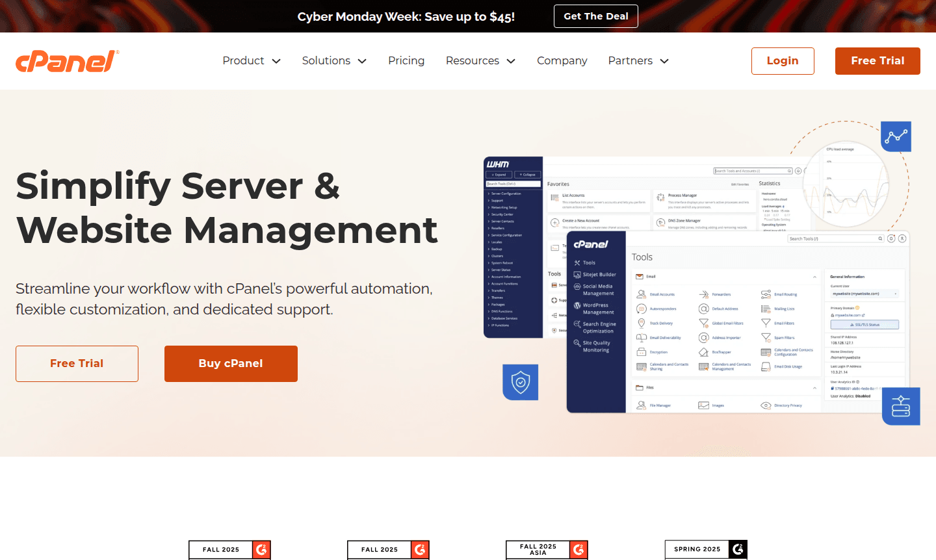Open WordPress Management from the sidebar
936x560 pixels.
[599, 309]
